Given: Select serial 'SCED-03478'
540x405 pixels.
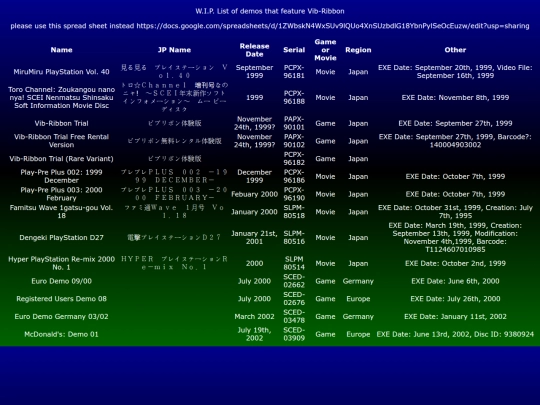Looking at the screenshot, I should pos(294,316).
